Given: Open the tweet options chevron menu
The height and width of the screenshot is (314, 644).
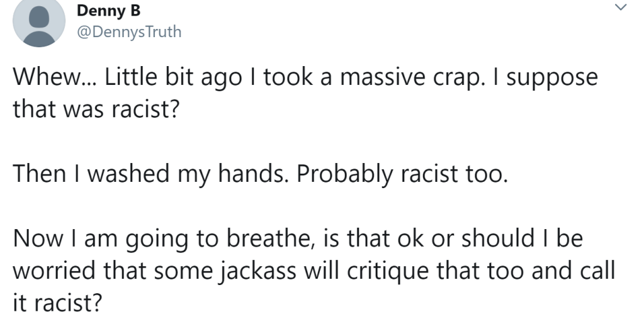Looking at the screenshot, I should click(x=620, y=8).
